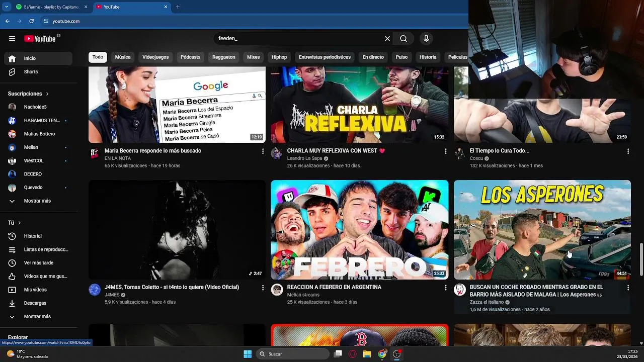This screenshot has width=644, height=362.
Task: Expand Mostrar más under Suscripciones
Action: point(39,201)
